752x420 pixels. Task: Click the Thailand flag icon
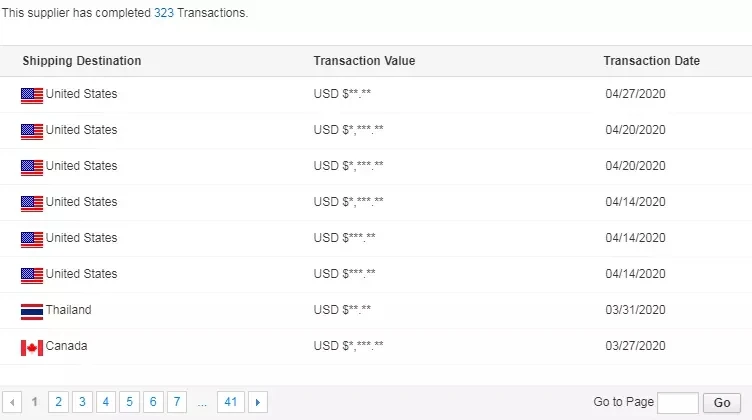point(32,311)
